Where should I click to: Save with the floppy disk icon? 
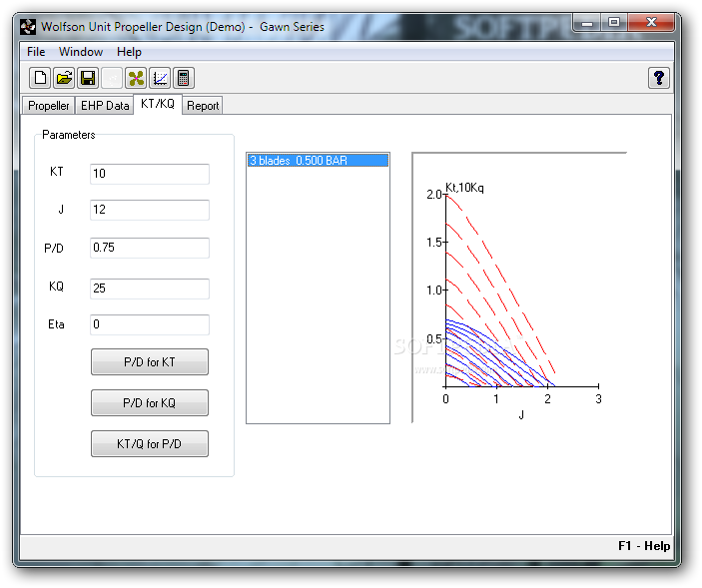tap(88, 78)
